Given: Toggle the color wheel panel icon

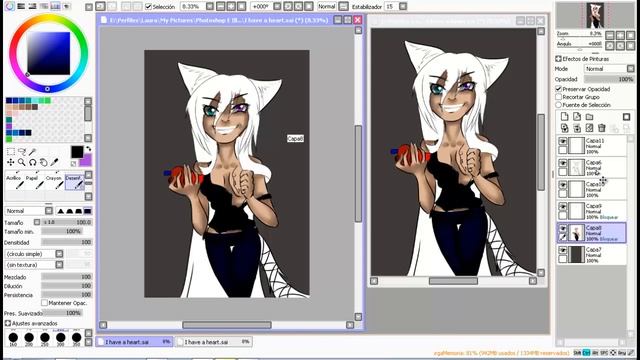Looking at the screenshot, I should coord(10,6).
